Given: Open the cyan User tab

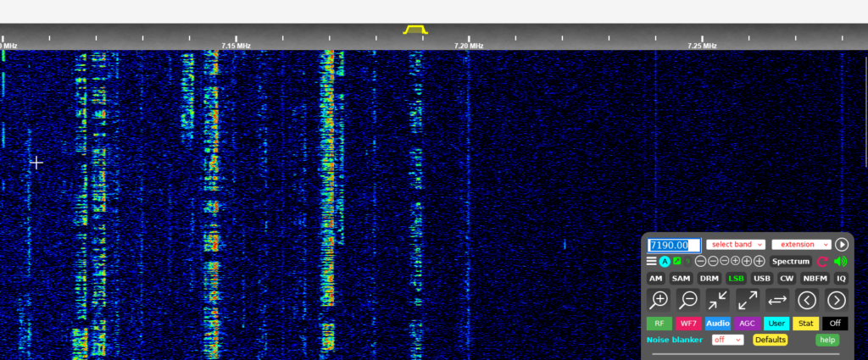Looking at the screenshot, I should [776, 324].
